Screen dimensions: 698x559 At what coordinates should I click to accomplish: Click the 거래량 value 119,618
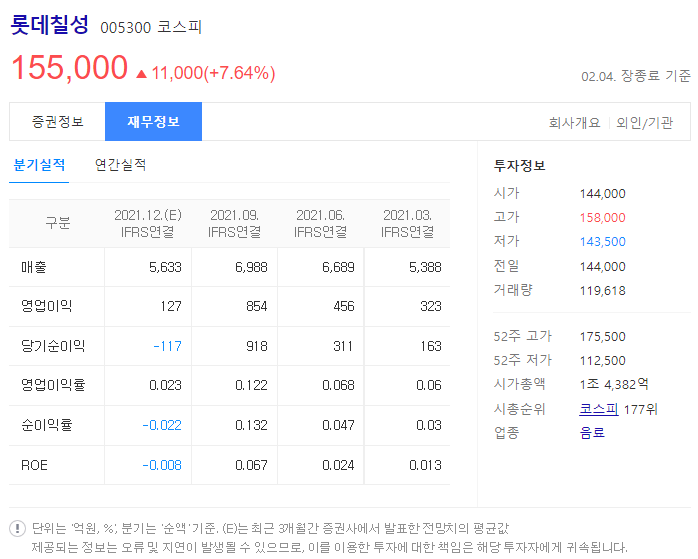pos(603,291)
